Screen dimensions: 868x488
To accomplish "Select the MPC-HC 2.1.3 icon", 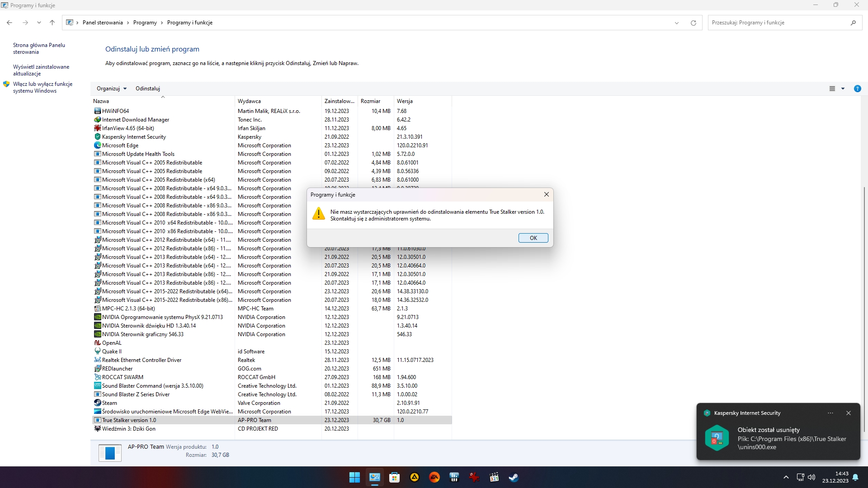I will tap(97, 309).
